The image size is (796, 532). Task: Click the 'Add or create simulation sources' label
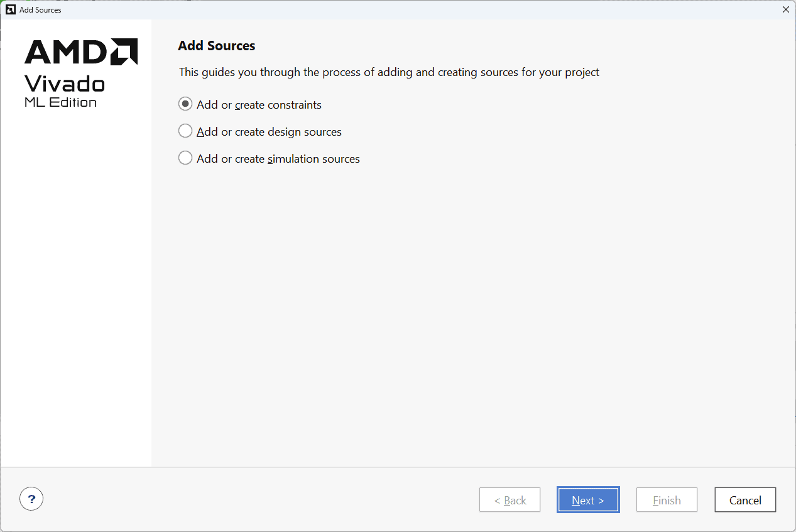click(x=278, y=159)
